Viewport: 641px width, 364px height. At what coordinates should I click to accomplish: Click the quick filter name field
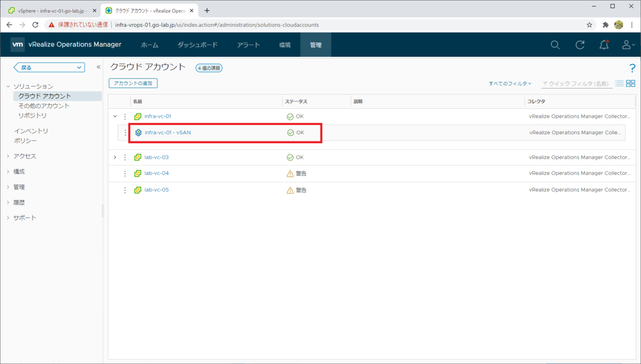[x=576, y=83]
